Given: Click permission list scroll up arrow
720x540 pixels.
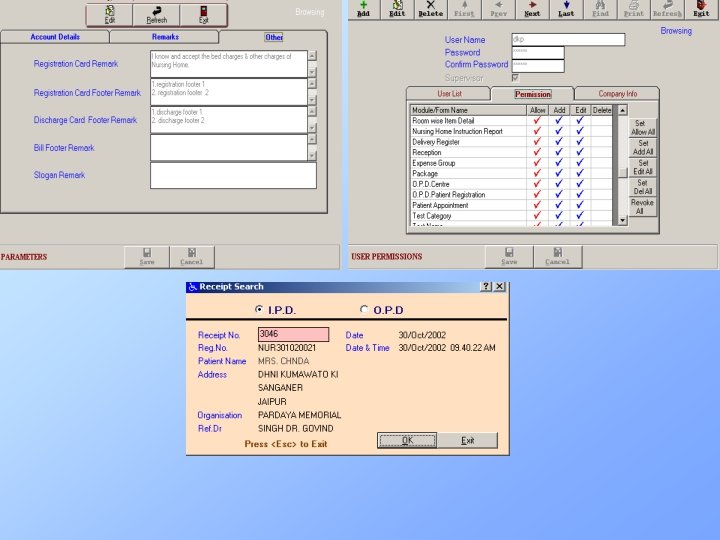Looking at the screenshot, I should click(x=623, y=110).
